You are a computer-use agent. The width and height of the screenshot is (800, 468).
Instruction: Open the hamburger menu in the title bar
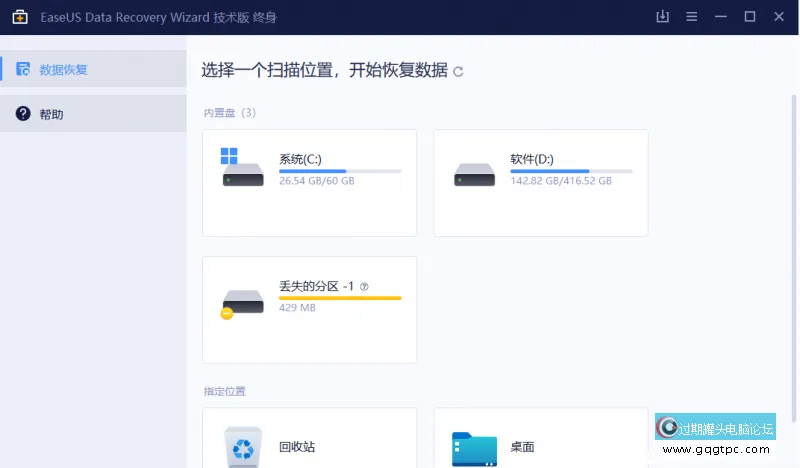[x=691, y=17]
